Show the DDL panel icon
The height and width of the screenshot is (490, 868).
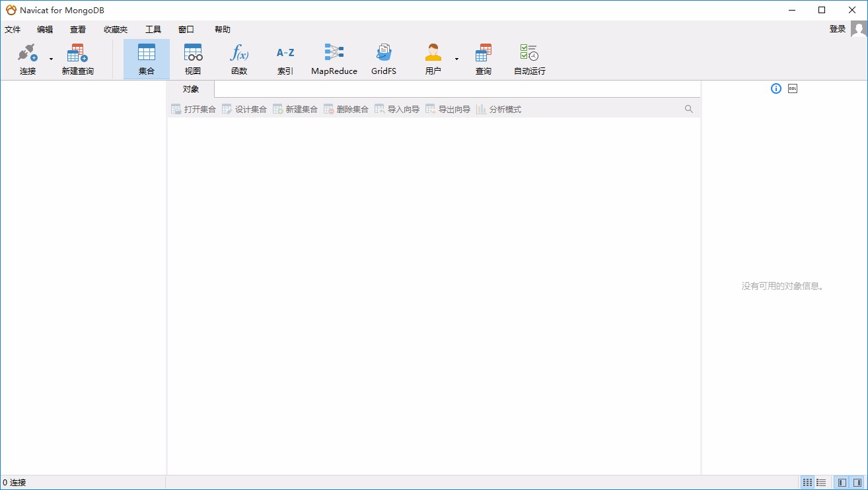point(793,88)
